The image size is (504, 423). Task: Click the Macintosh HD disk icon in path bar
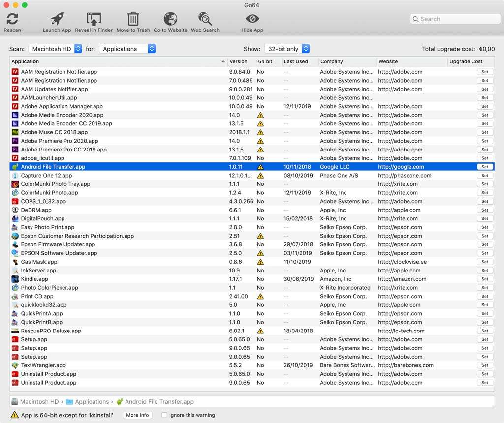tap(14, 401)
